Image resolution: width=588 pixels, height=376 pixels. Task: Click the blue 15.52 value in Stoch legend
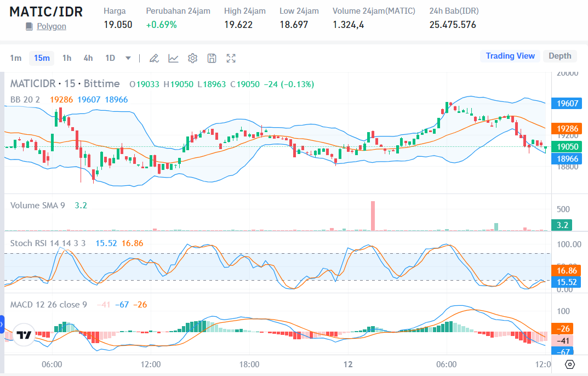(106, 243)
